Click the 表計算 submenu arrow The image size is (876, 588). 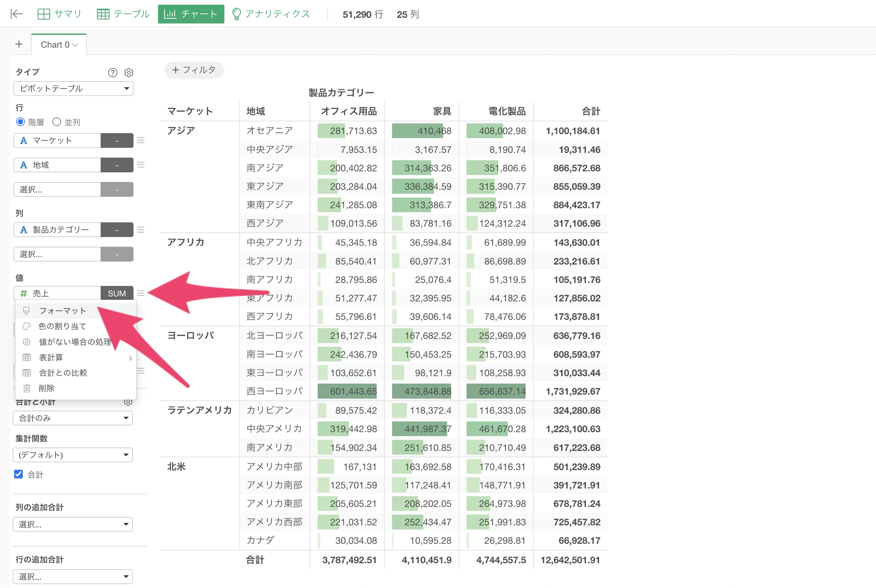131,358
